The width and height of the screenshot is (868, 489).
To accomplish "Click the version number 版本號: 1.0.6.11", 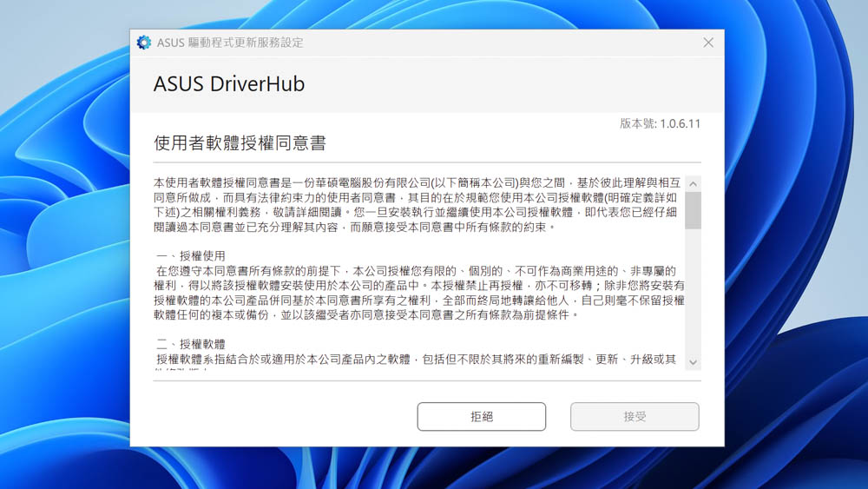I will point(660,123).
